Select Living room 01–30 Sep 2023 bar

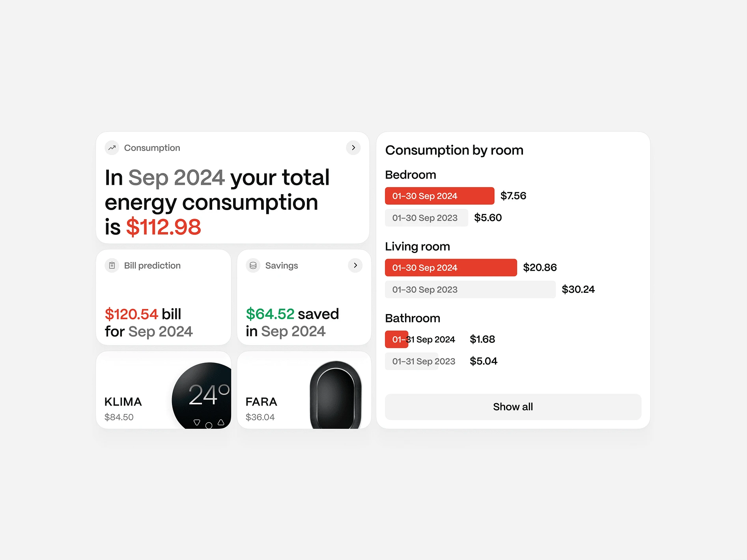coord(471,290)
